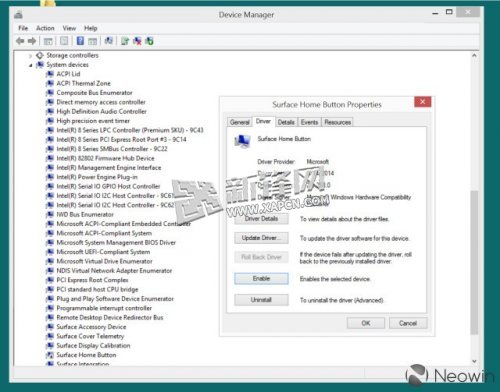Click the Forward arrow toolbar icon
The height and width of the screenshot is (392, 500).
[32, 41]
